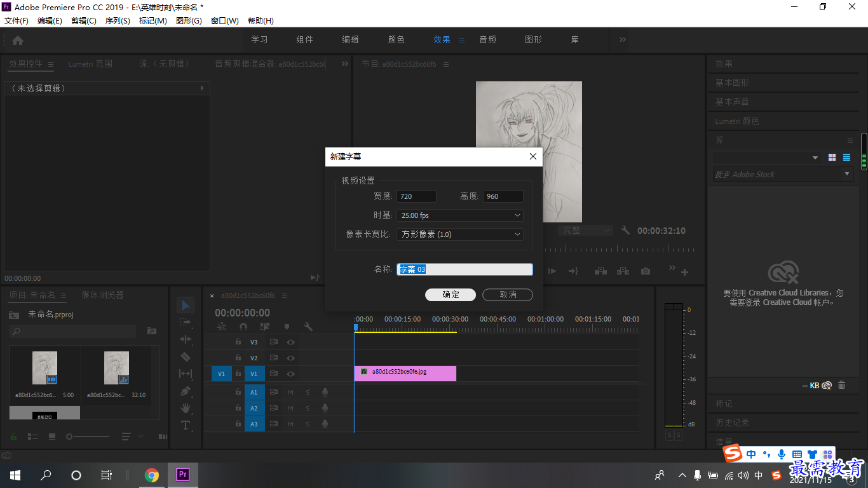
Task: Close the 新建字幕 dialog
Action: pos(533,156)
